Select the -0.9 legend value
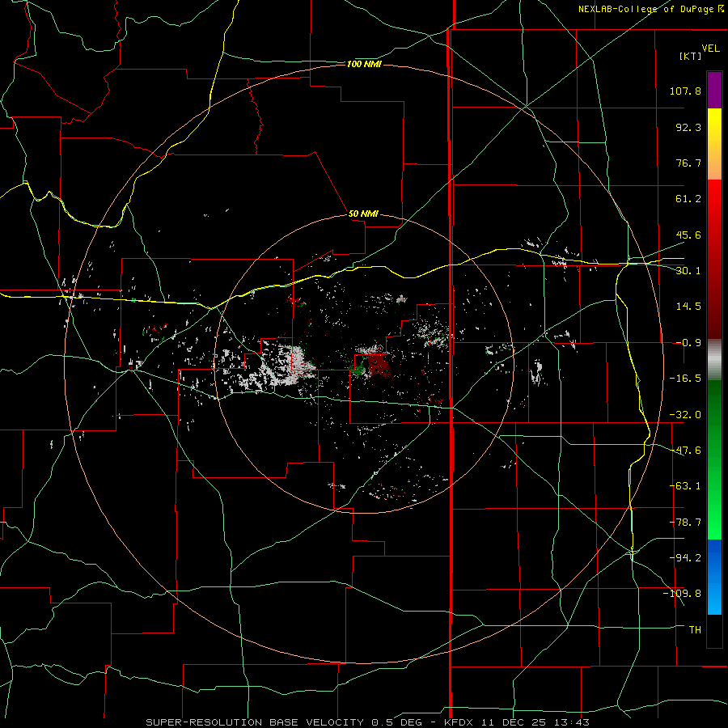 pyautogui.click(x=688, y=343)
